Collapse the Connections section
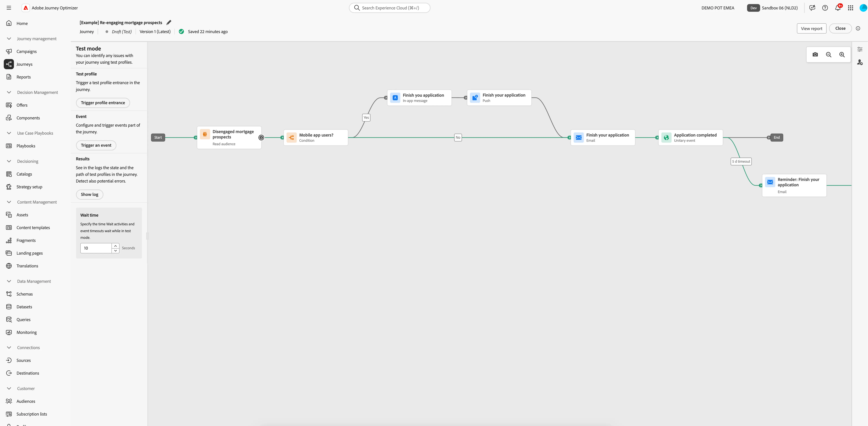Screen dimensions: 868x426 tap(9, 348)
